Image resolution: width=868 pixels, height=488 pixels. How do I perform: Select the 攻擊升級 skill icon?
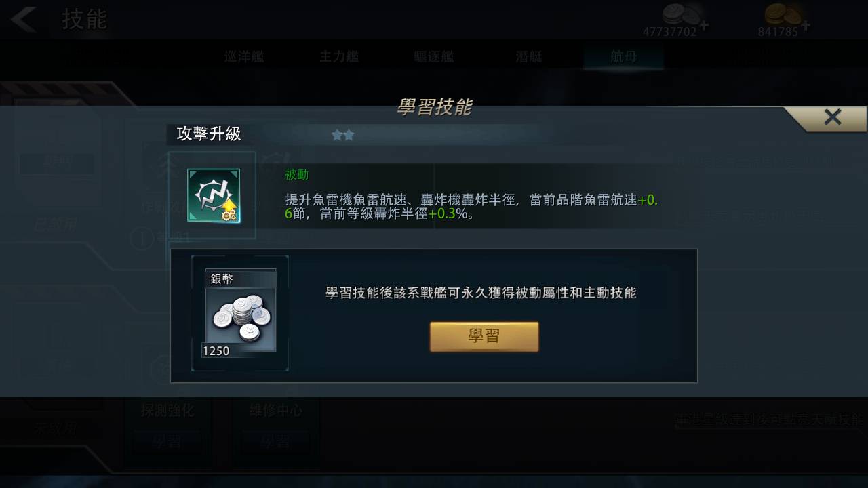213,195
